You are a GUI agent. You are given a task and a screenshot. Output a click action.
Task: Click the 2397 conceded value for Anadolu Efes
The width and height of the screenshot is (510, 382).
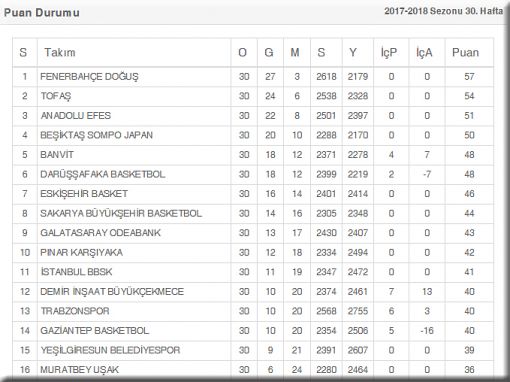[x=358, y=116]
